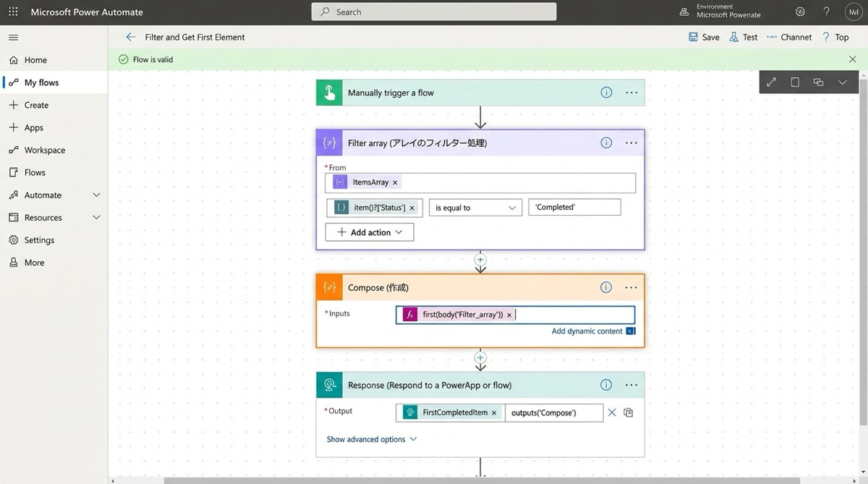Image resolution: width=868 pixels, height=484 pixels.
Task: Insert step via plus below Filter array
Action: (x=480, y=260)
